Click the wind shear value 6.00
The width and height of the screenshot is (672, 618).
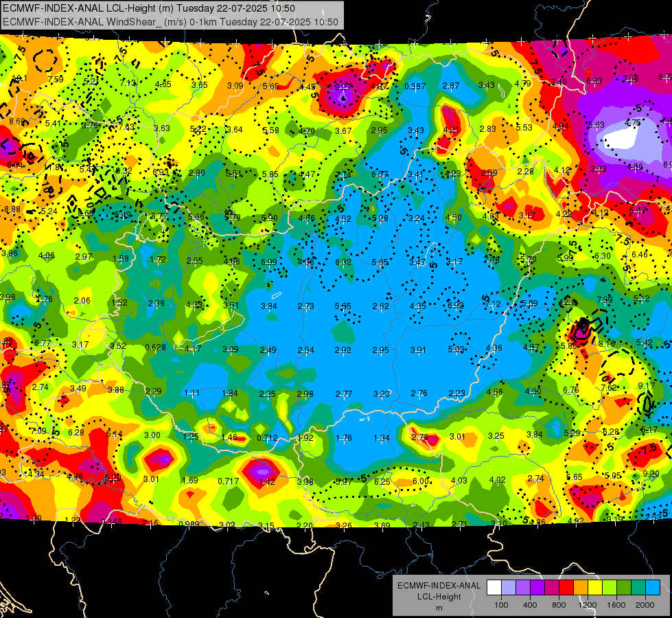tap(421, 481)
